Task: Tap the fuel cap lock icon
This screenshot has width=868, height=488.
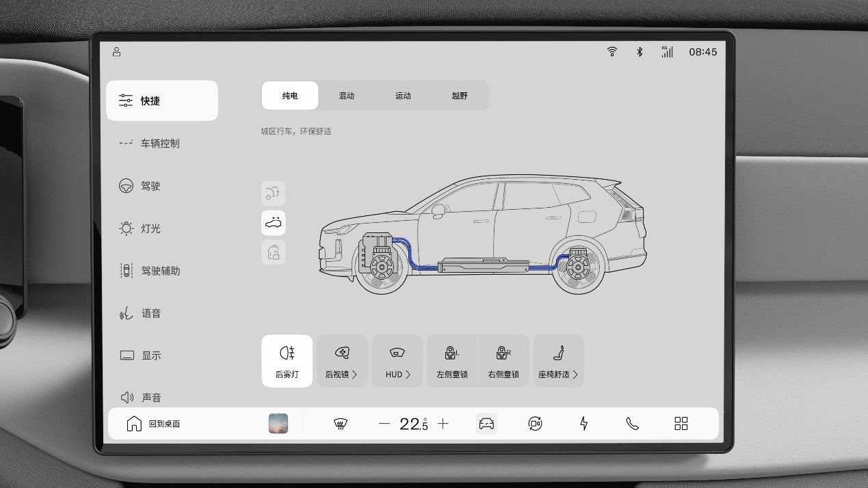Action: coord(274,252)
